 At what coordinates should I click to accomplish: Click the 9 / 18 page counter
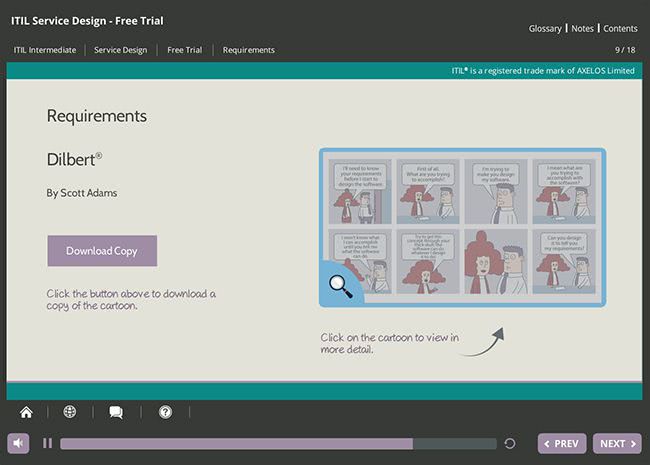click(x=625, y=50)
